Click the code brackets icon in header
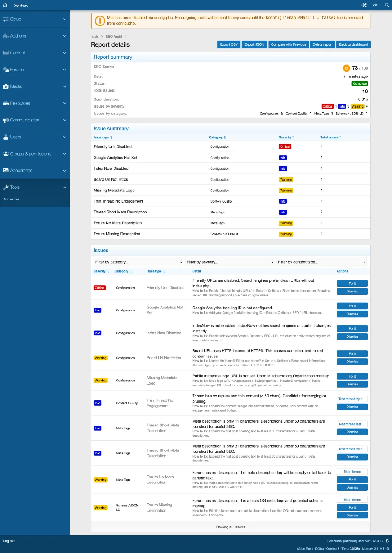The image size is (392, 553). [375, 5]
